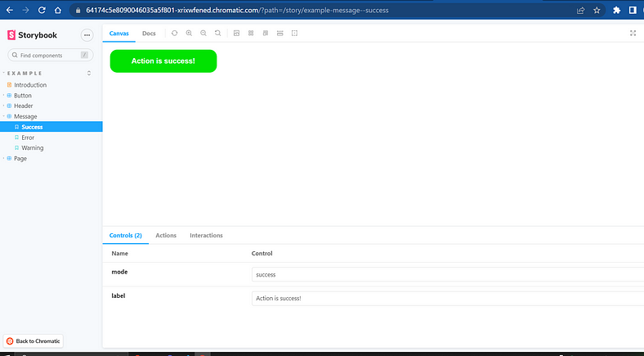The width and height of the screenshot is (644, 356).
Task: Toggle the outline tool
Action: click(294, 34)
